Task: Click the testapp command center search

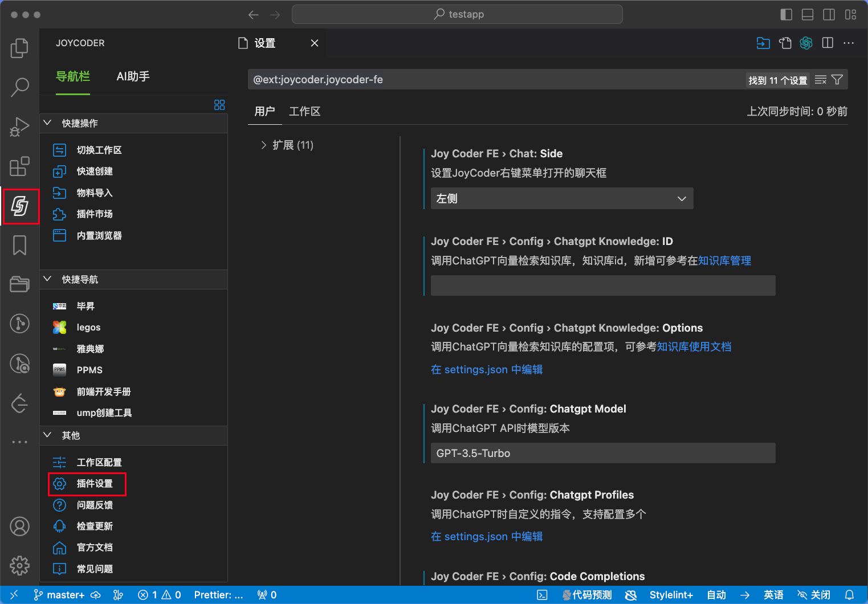Action: (457, 15)
